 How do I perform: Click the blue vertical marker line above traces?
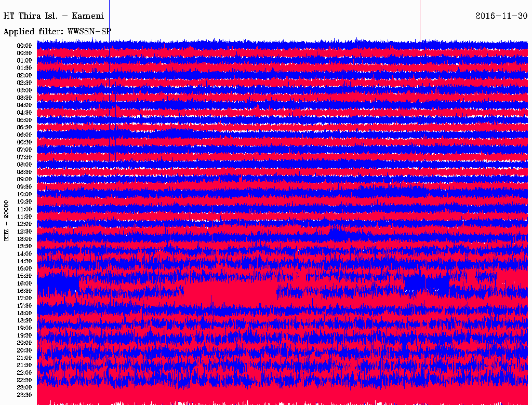point(109,20)
